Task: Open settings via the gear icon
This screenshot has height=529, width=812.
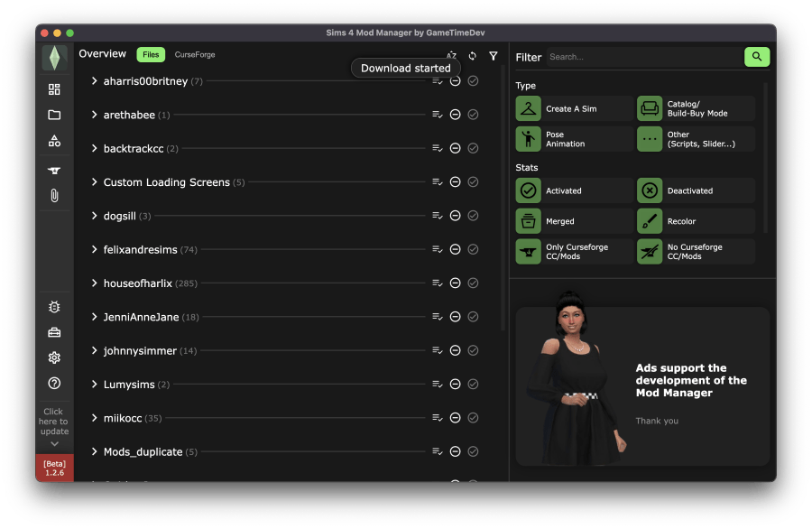Action: (x=54, y=358)
